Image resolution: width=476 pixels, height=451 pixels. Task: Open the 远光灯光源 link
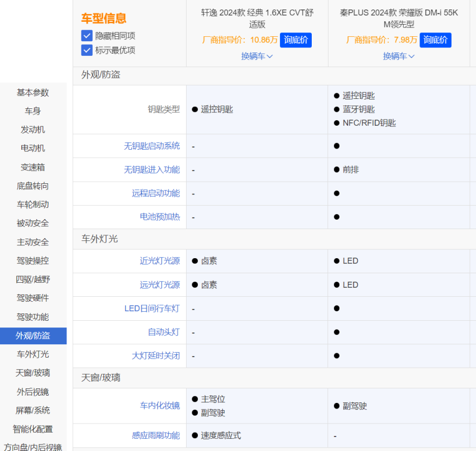(160, 285)
